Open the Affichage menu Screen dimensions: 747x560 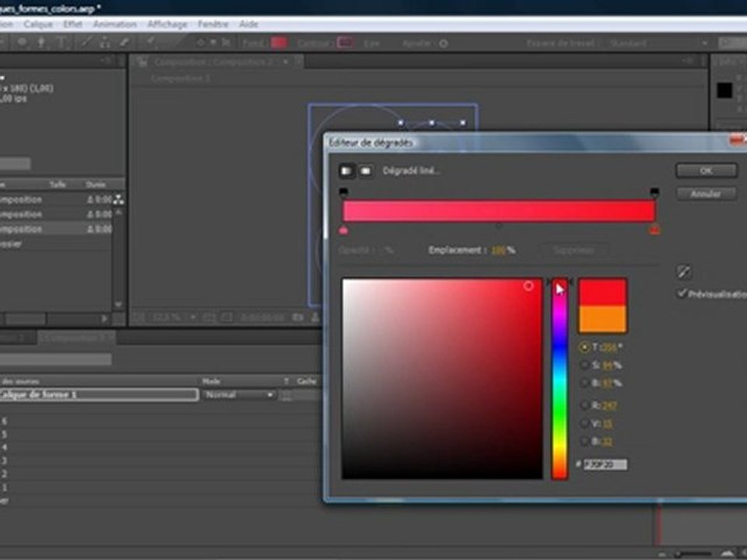167,24
